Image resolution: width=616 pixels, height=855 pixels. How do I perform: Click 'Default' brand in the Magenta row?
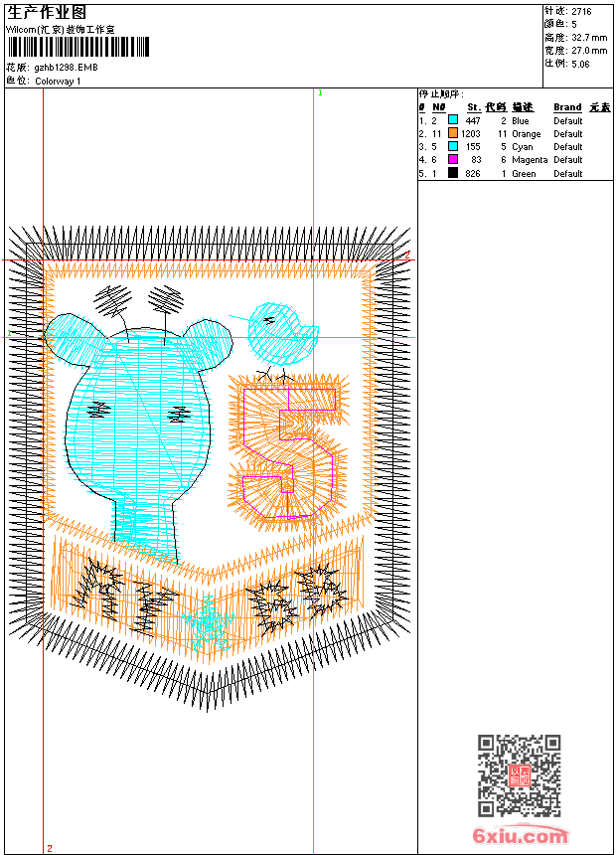(568, 160)
